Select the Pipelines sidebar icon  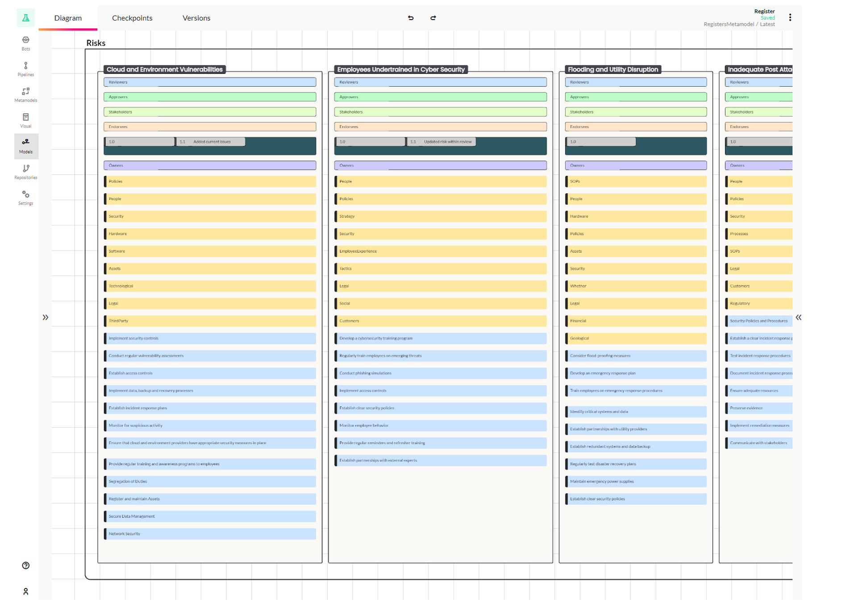coord(25,68)
